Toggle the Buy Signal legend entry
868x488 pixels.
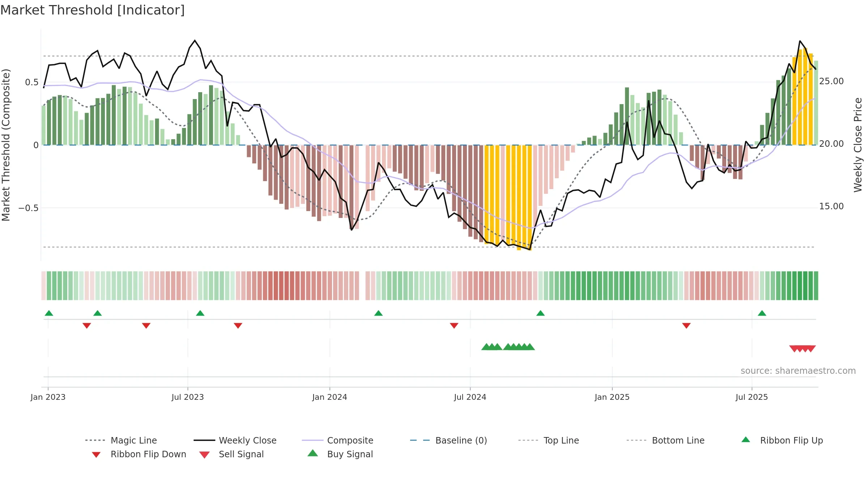[x=340, y=454]
